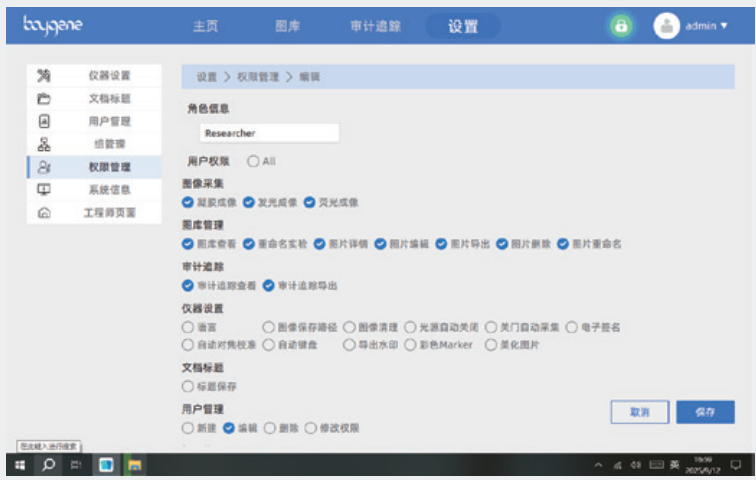Click 权限管理 in the breadcrumb
Image resolution: width=756 pixels, height=480 pixels.
pos(258,77)
